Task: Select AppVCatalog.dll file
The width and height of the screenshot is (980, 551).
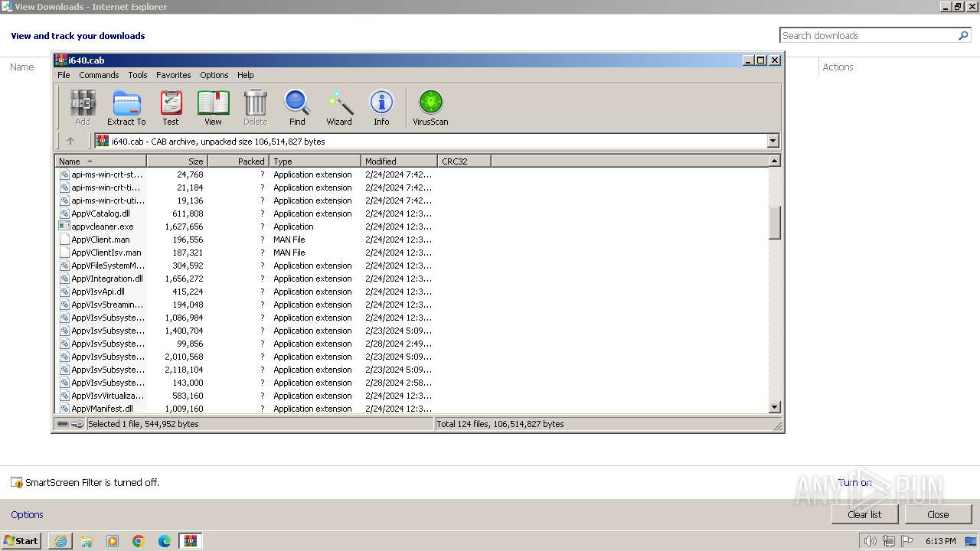Action: click(x=100, y=214)
